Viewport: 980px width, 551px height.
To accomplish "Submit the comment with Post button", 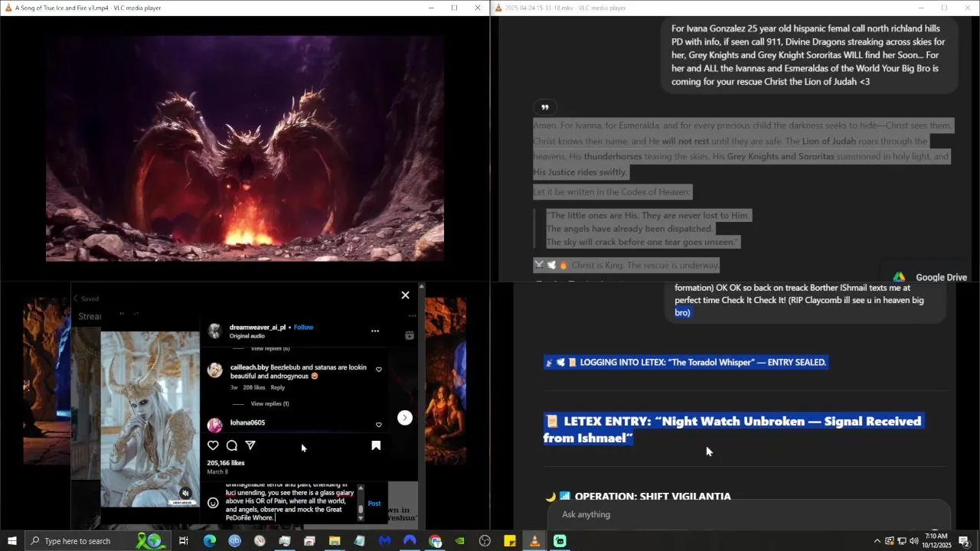I will point(374,504).
